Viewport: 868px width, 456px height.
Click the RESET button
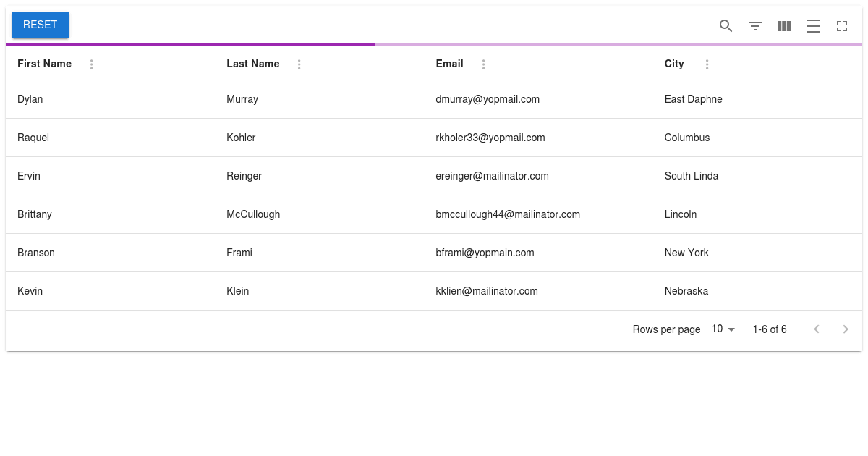(x=41, y=25)
